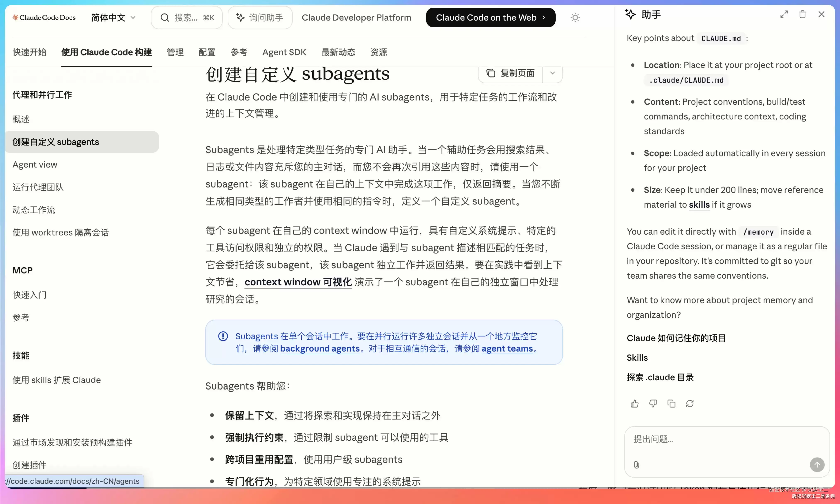Click the .claude/CLAUDE.md code text

point(686,80)
